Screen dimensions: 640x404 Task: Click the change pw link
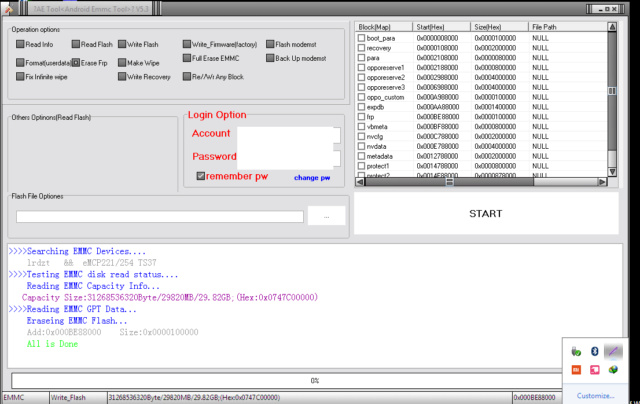(311, 178)
